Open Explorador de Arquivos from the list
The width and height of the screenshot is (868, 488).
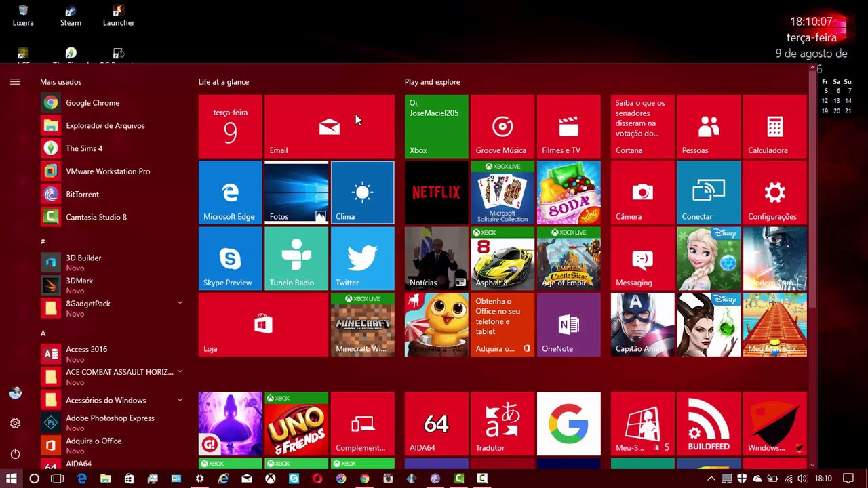(112, 125)
